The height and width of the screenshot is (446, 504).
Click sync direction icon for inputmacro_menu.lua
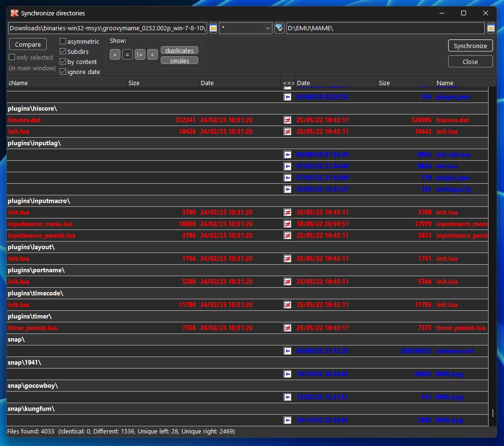point(287,224)
